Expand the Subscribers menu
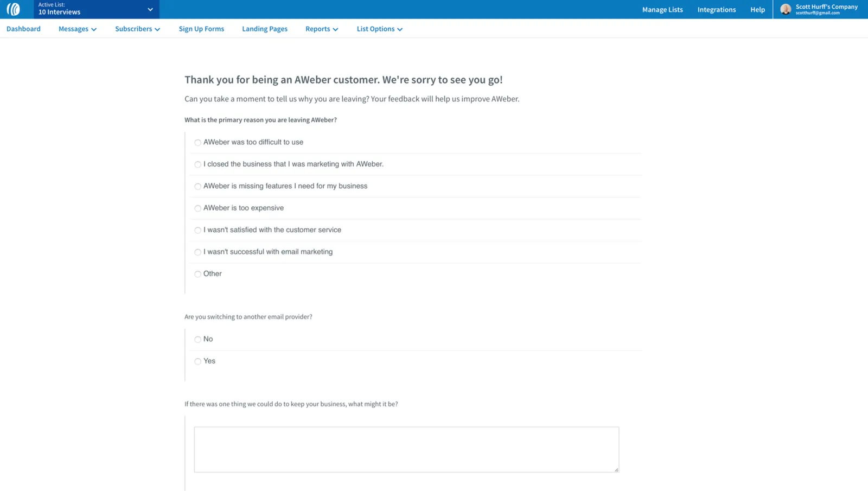This screenshot has height=491, width=868. 137,29
